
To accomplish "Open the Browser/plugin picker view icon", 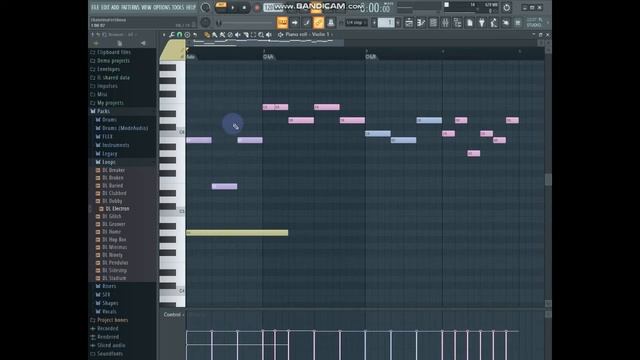I will pyautogui.click(x=458, y=22).
